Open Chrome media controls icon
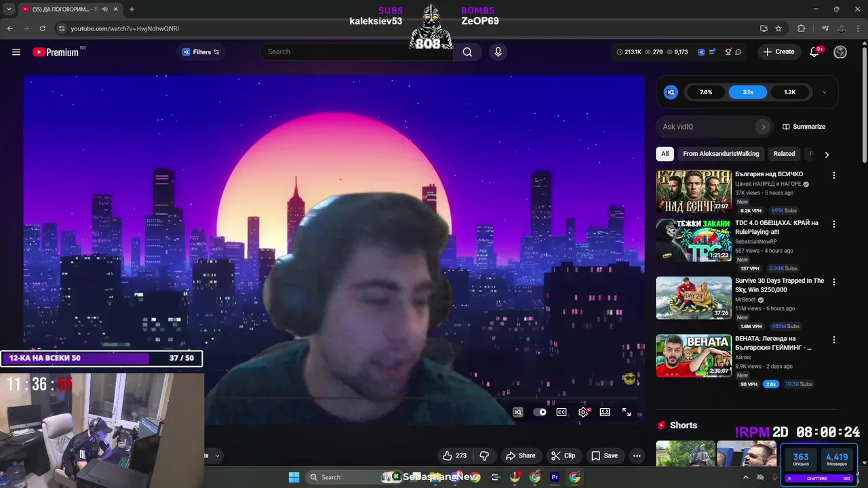The height and width of the screenshot is (488, 868). point(825,28)
